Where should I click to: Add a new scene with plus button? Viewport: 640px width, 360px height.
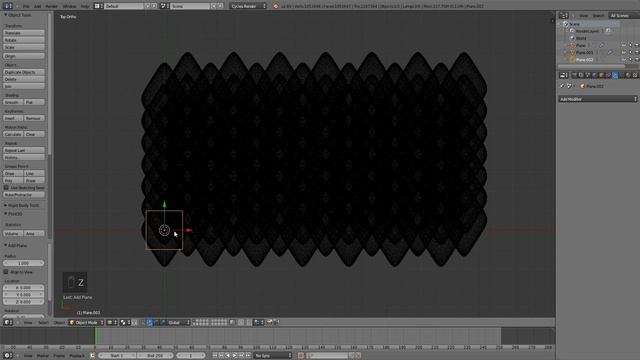[x=214, y=6]
